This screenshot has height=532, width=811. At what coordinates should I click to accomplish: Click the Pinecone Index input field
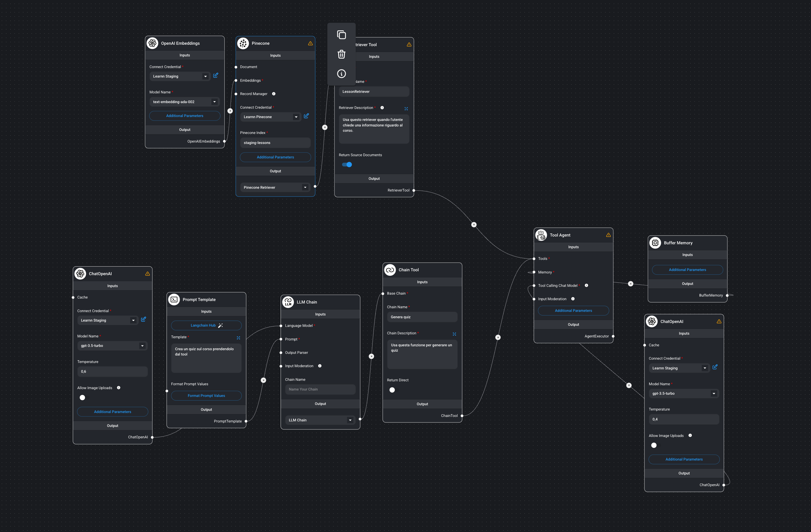coord(275,143)
